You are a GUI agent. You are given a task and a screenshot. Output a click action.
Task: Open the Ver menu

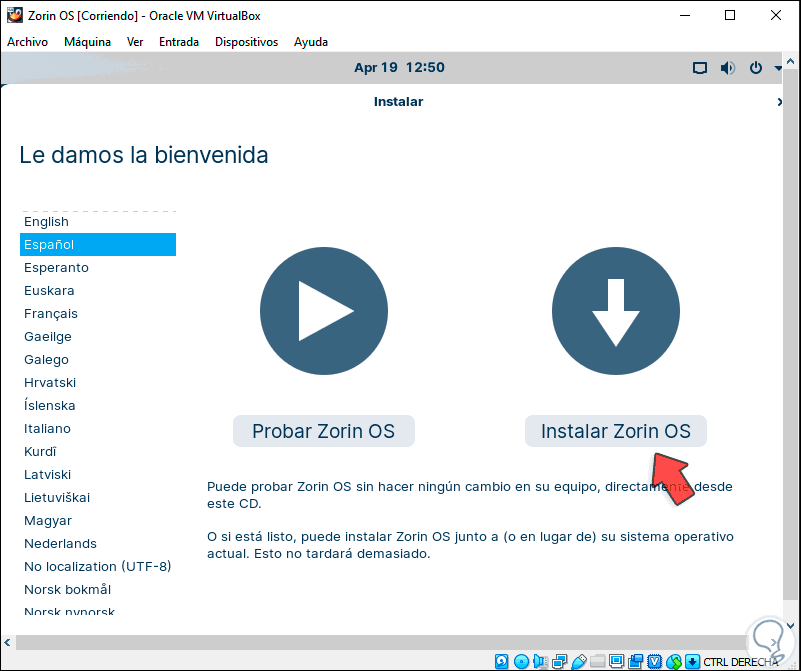(135, 42)
